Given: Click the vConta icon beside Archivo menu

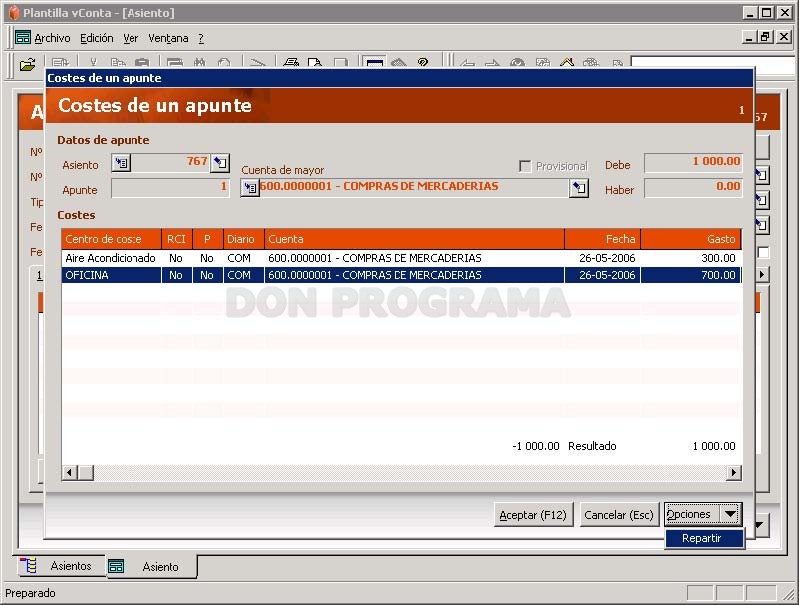Looking at the screenshot, I should pos(23,38).
